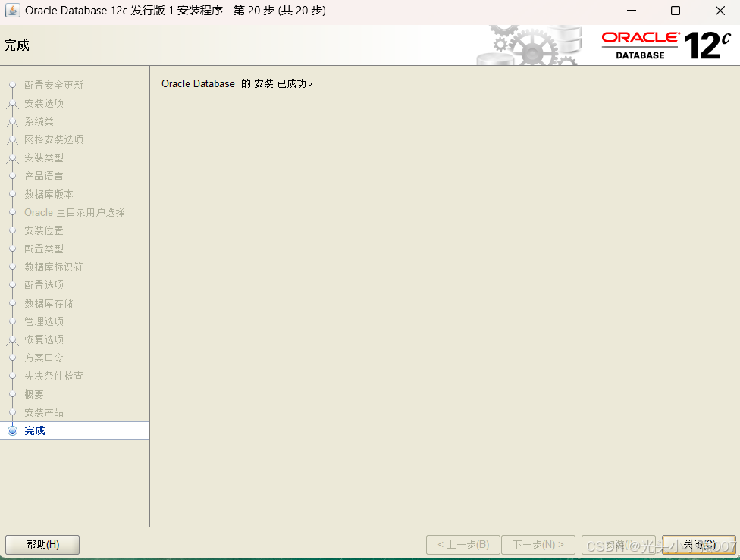This screenshot has width=740, height=560.
Task: Select the 管理选项 step
Action: [44, 321]
